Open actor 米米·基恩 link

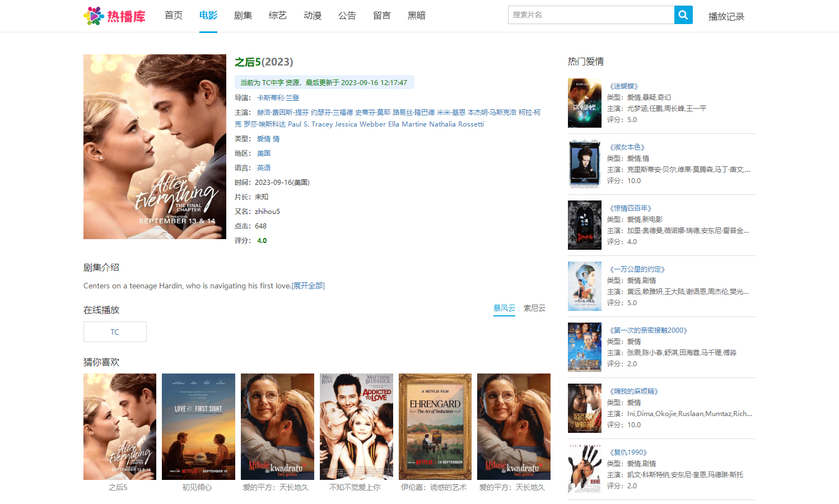click(x=451, y=113)
